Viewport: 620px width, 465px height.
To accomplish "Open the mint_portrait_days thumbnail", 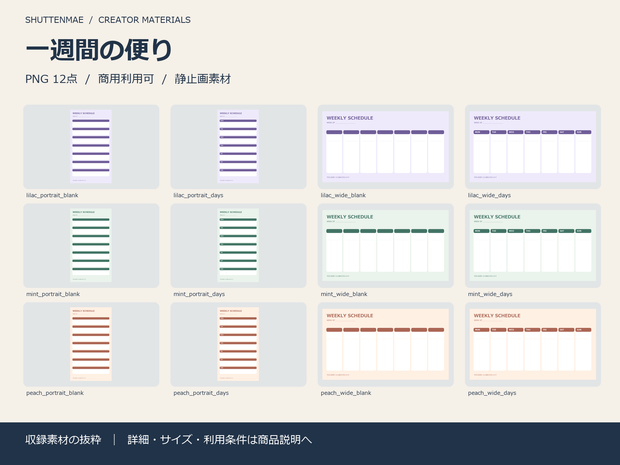I will click(x=238, y=246).
